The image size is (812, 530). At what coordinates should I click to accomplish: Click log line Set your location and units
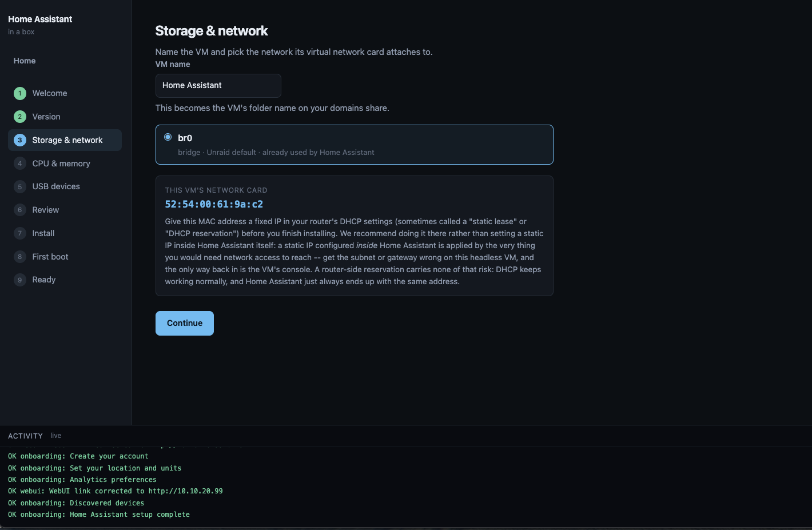point(95,468)
